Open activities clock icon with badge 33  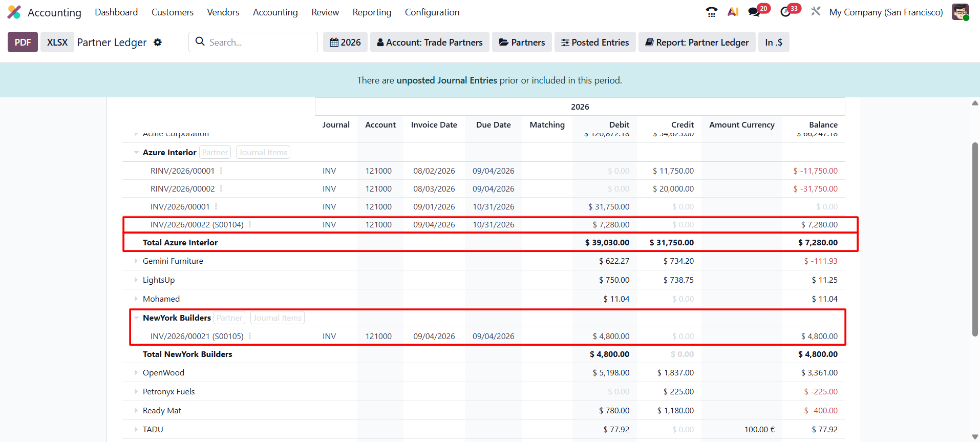pos(785,12)
